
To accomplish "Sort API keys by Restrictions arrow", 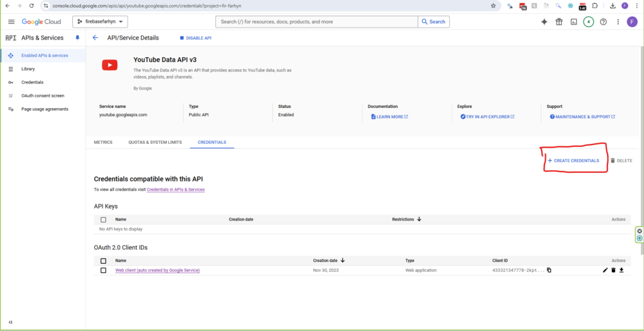I will coord(419,219).
